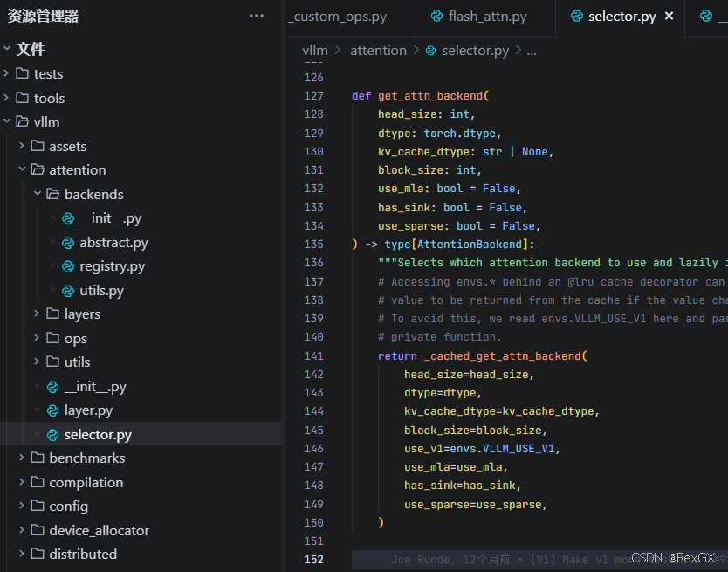The image size is (728, 572).
Task: Expand the benchmarks folder chevron
Action: click(21, 458)
